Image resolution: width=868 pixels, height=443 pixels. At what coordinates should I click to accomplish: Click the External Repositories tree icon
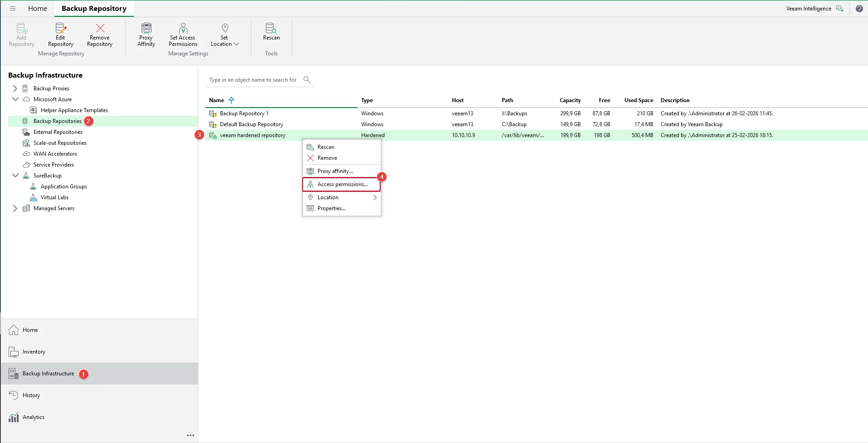click(26, 132)
